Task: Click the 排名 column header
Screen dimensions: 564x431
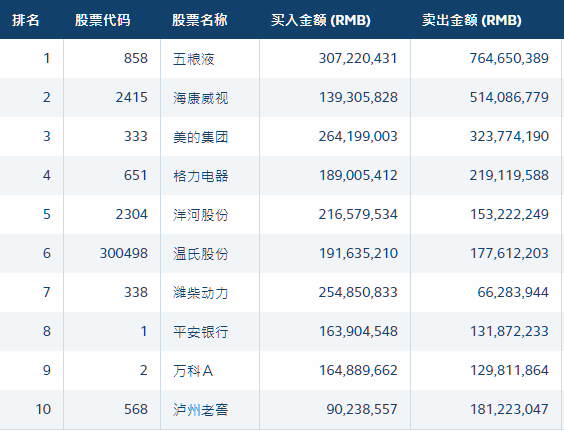Action: point(26,20)
